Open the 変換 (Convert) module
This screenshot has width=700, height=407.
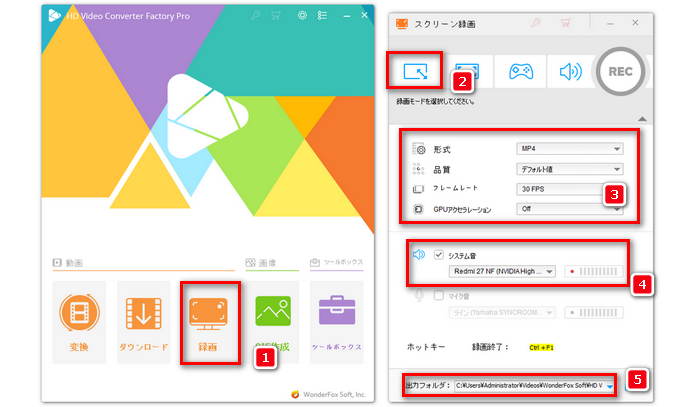point(79,322)
